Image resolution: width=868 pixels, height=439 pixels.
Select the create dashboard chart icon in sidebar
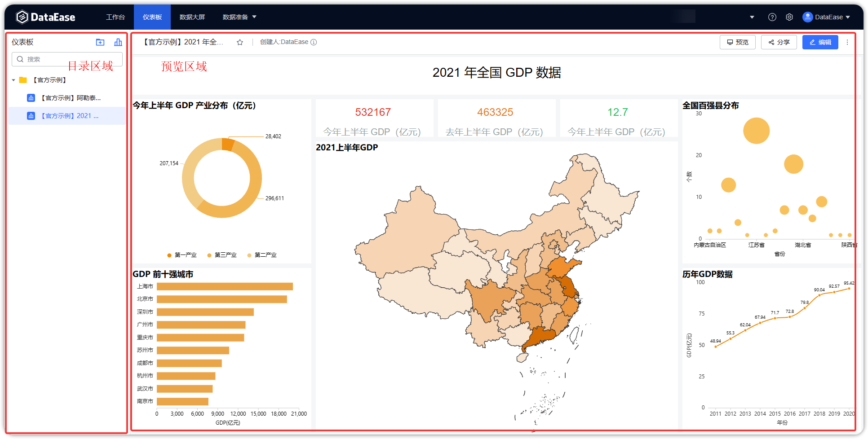[118, 42]
